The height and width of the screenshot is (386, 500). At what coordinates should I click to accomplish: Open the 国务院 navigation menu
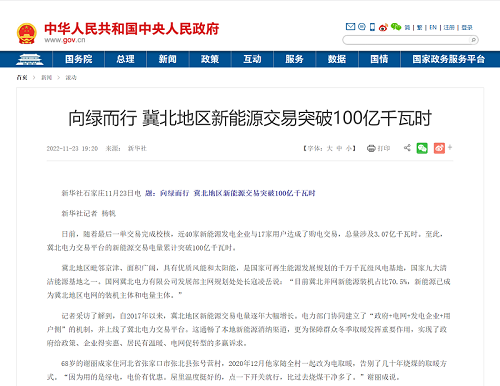[x=79, y=59]
